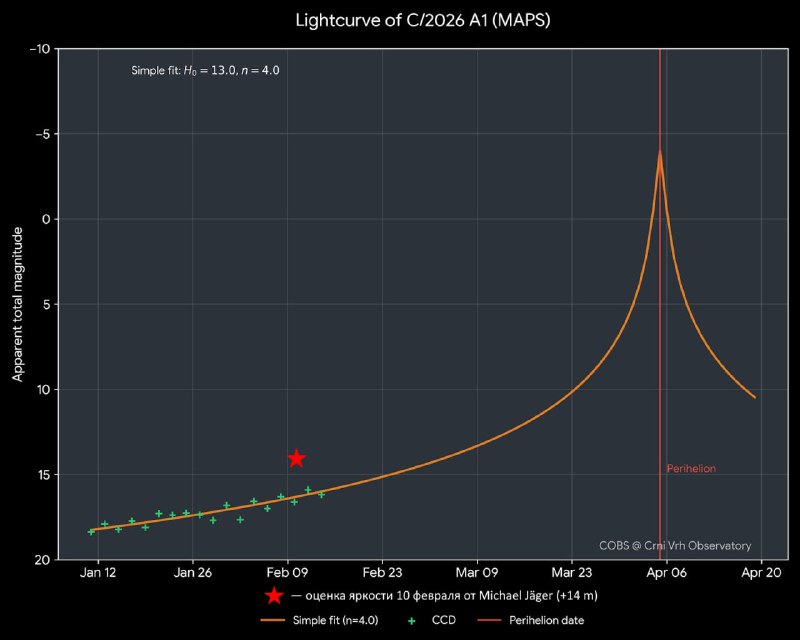Click the "−10" magnitude tick label

pyautogui.click(x=40, y=49)
